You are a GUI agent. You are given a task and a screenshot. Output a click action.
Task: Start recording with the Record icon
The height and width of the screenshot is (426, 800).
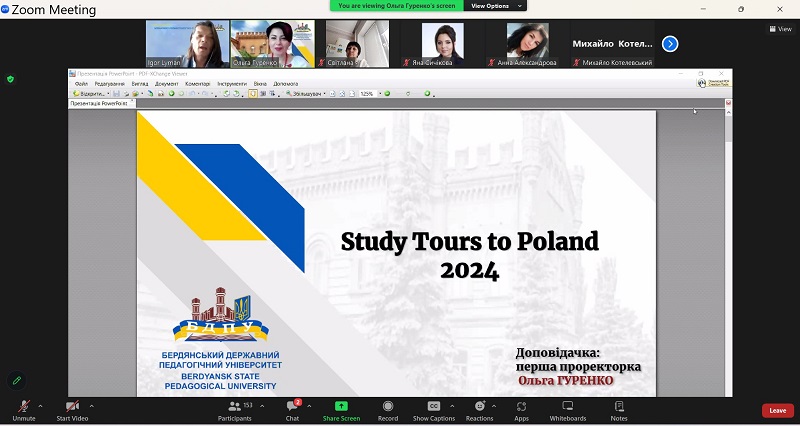pyautogui.click(x=388, y=407)
